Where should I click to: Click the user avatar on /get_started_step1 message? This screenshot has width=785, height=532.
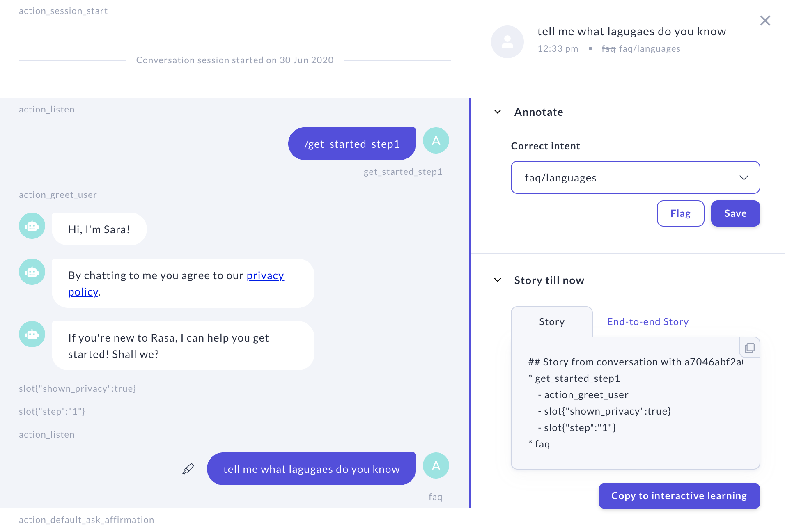click(436, 140)
